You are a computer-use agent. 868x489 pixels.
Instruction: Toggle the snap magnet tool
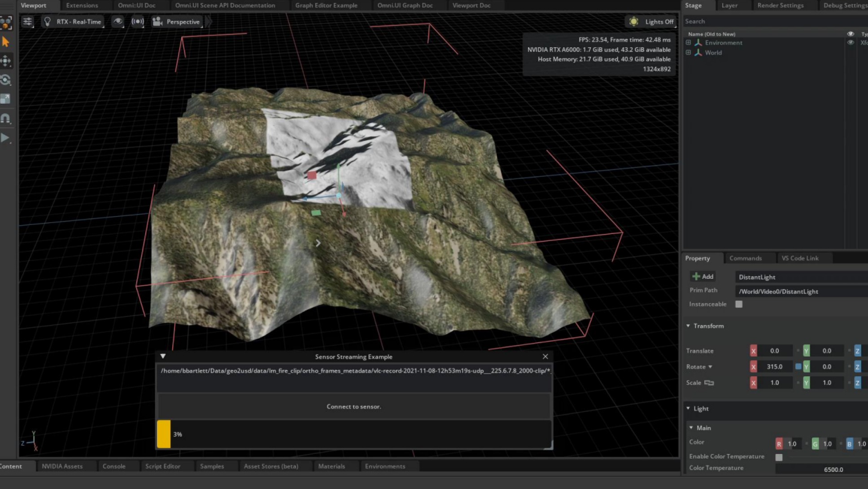[6, 119]
